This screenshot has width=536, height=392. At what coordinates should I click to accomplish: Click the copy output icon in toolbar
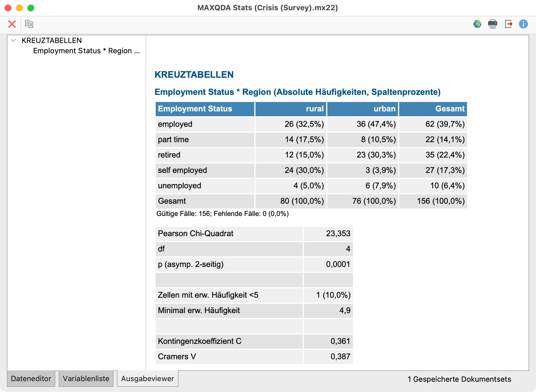[29, 24]
